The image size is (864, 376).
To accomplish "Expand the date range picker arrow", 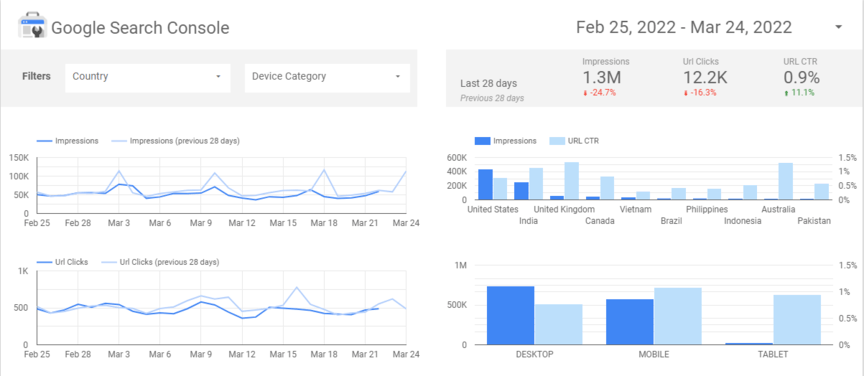I will pyautogui.click(x=839, y=27).
